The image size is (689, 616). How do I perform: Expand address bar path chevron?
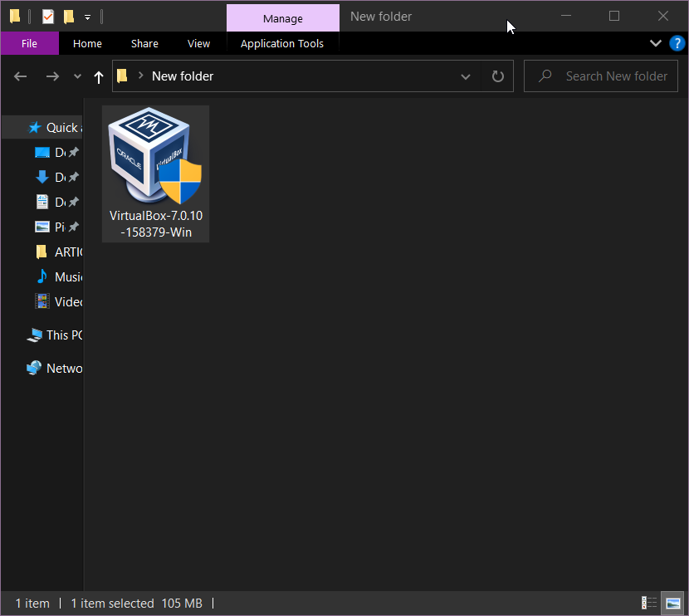pos(140,76)
